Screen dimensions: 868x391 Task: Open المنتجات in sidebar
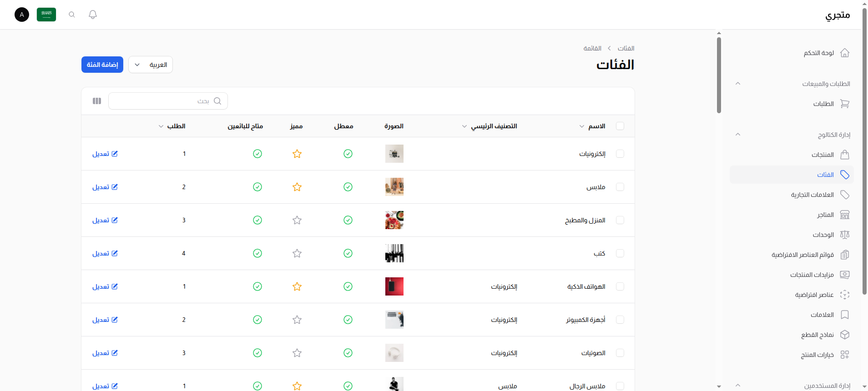click(x=792, y=155)
